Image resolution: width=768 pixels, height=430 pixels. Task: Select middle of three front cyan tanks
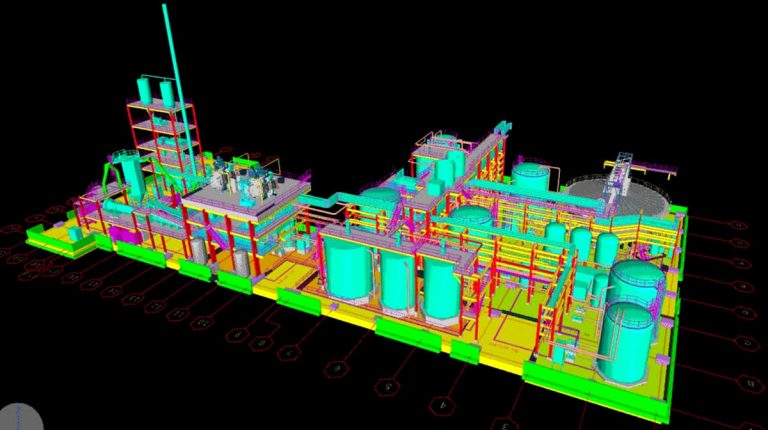click(395, 278)
